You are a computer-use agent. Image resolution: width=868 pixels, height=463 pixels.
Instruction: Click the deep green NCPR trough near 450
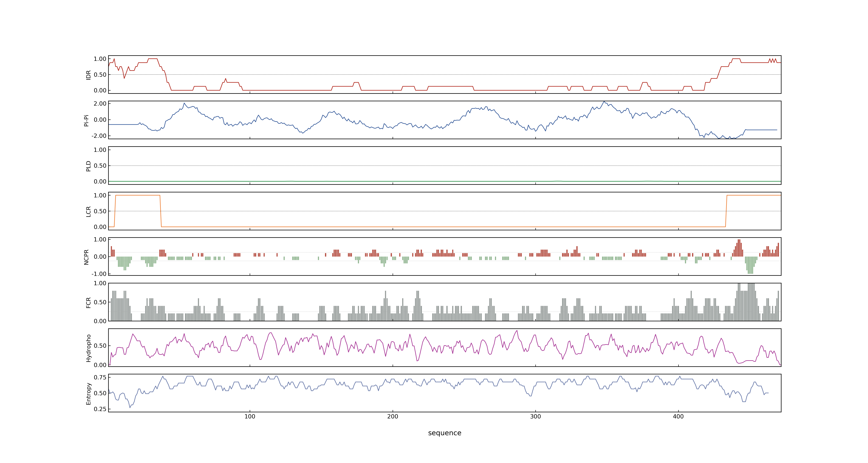(x=750, y=265)
